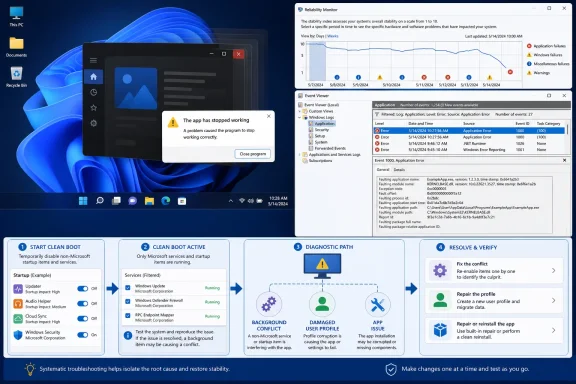The height and width of the screenshot is (384, 576).
Task: Open the Documents folder on desktop
Action: (16, 47)
